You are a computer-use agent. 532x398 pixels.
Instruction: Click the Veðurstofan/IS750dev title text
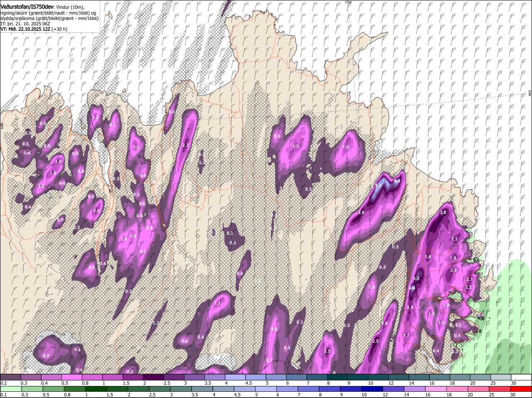[x=27, y=7]
